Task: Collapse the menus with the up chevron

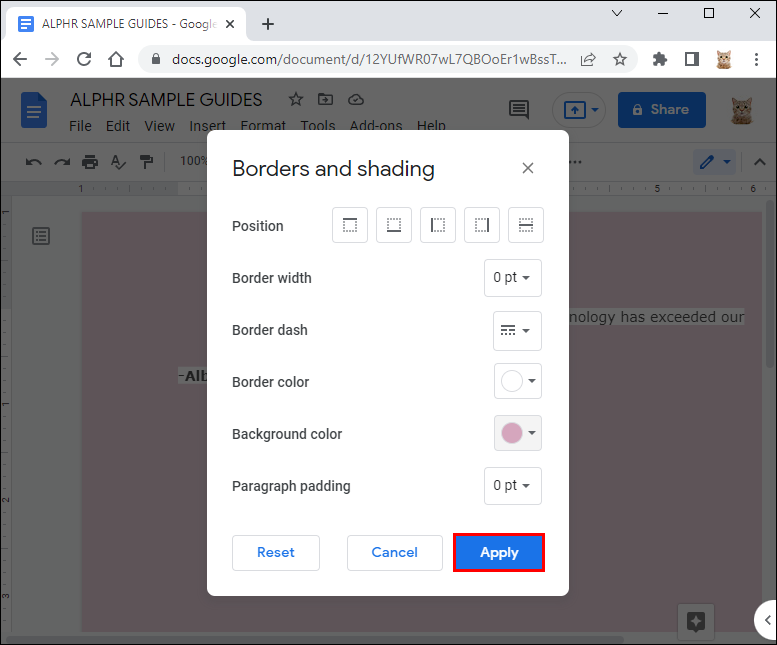Action: click(760, 162)
